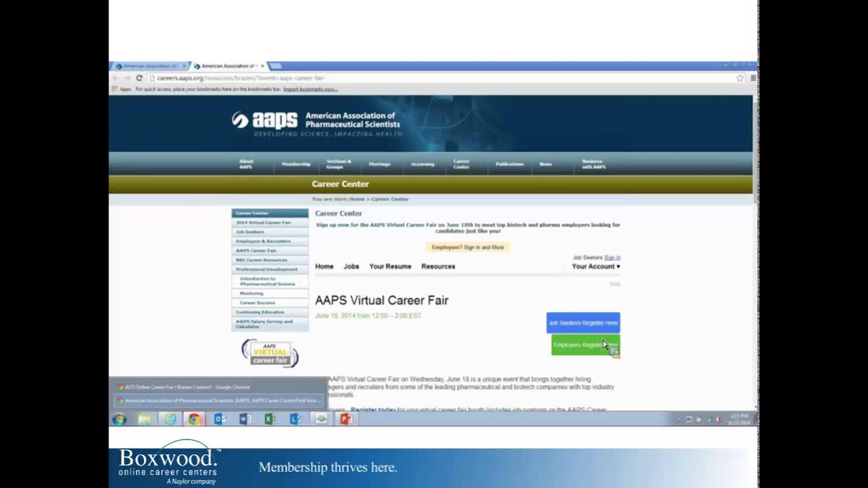The width and height of the screenshot is (868, 488).
Task: Click the Home breadcrumb link
Action: [357, 199]
